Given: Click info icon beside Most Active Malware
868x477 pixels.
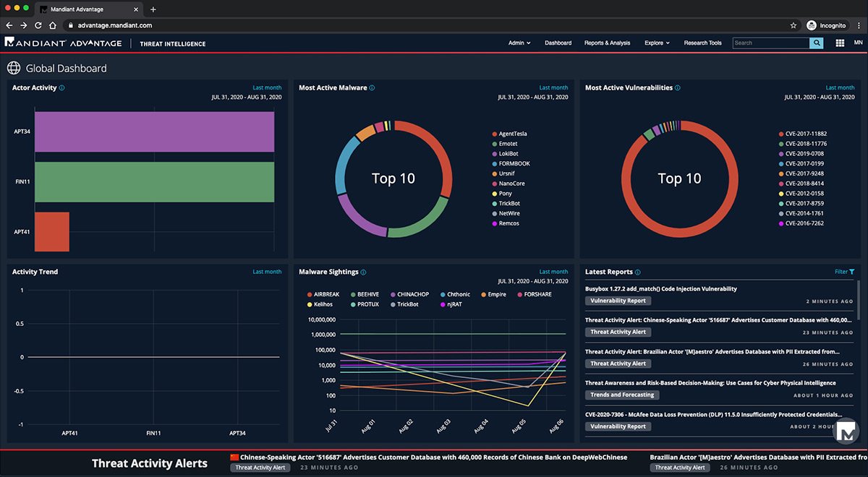Looking at the screenshot, I should [x=372, y=88].
